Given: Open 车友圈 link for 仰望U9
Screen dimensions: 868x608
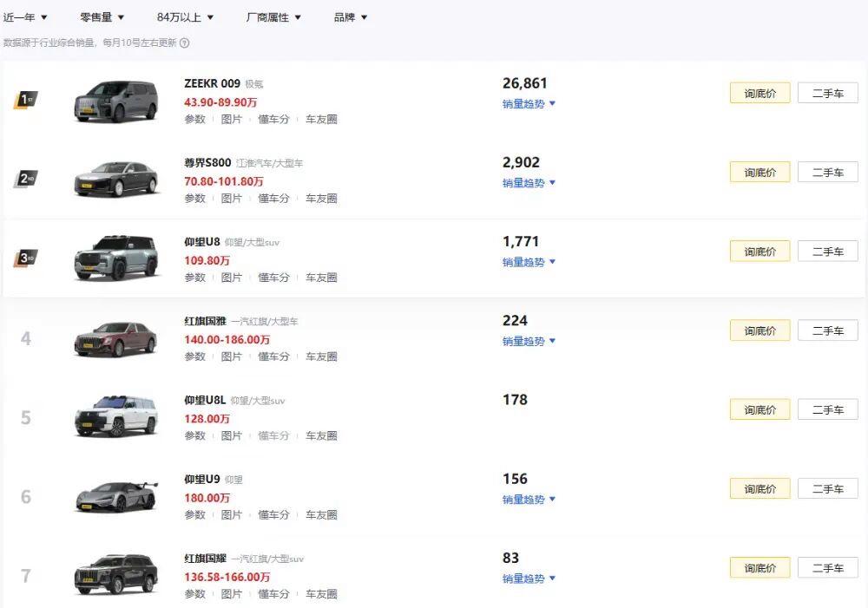Looking at the screenshot, I should [x=321, y=515].
